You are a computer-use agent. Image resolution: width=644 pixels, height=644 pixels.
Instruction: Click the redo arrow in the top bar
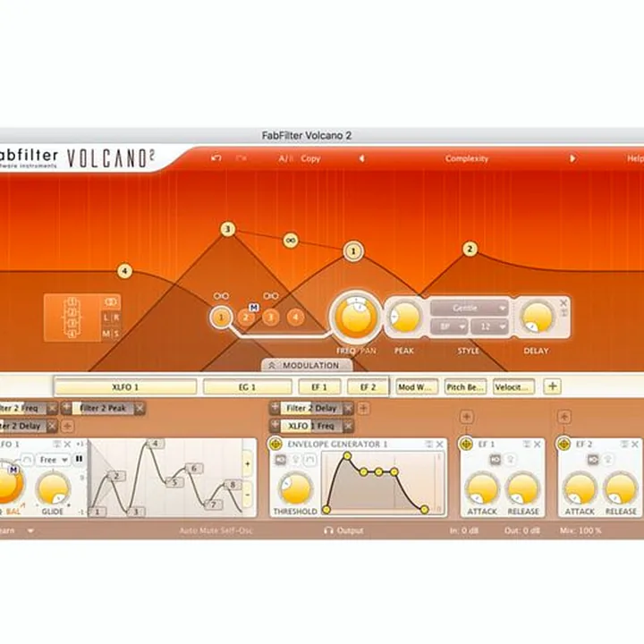tap(241, 158)
